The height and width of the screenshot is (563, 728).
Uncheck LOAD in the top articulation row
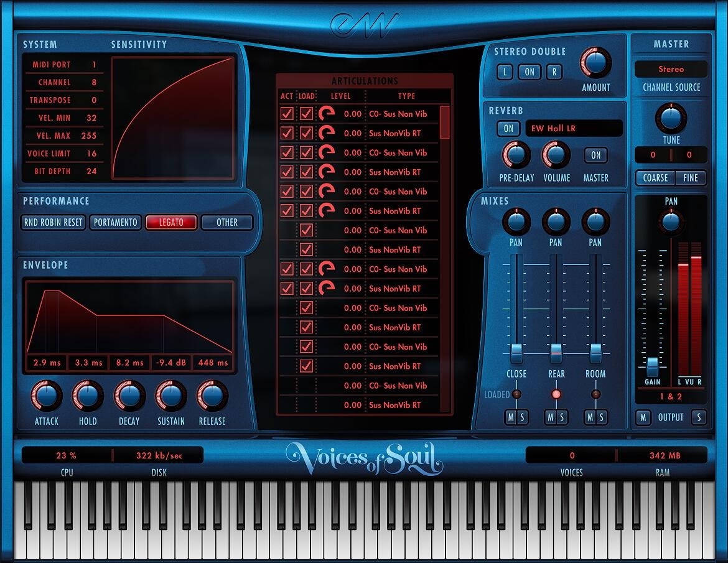coord(306,114)
